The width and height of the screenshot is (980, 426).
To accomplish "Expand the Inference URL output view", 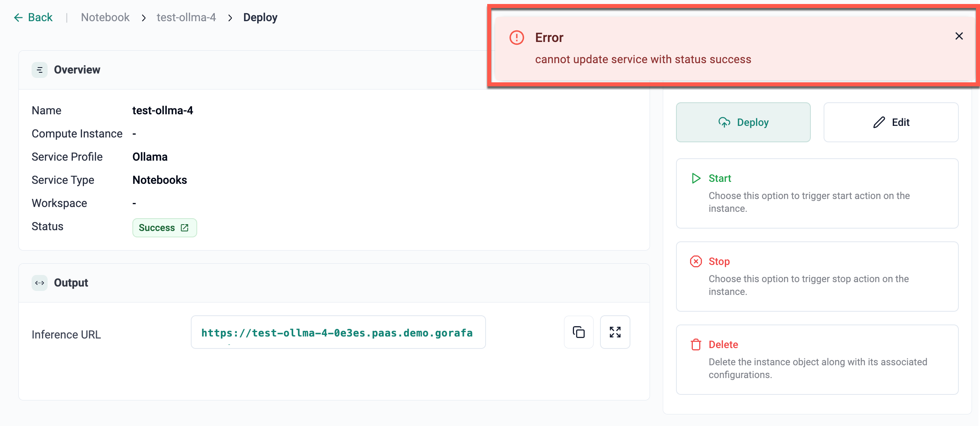I will coord(615,332).
